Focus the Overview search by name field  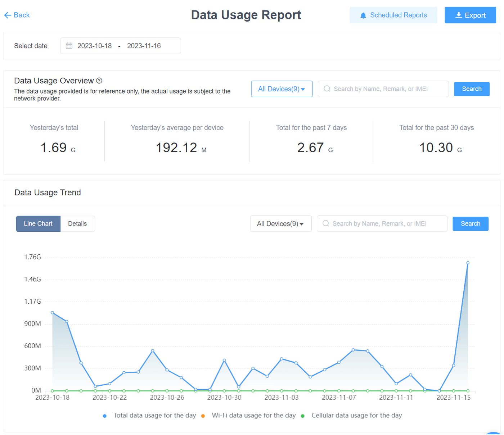pyautogui.click(x=383, y=89)
